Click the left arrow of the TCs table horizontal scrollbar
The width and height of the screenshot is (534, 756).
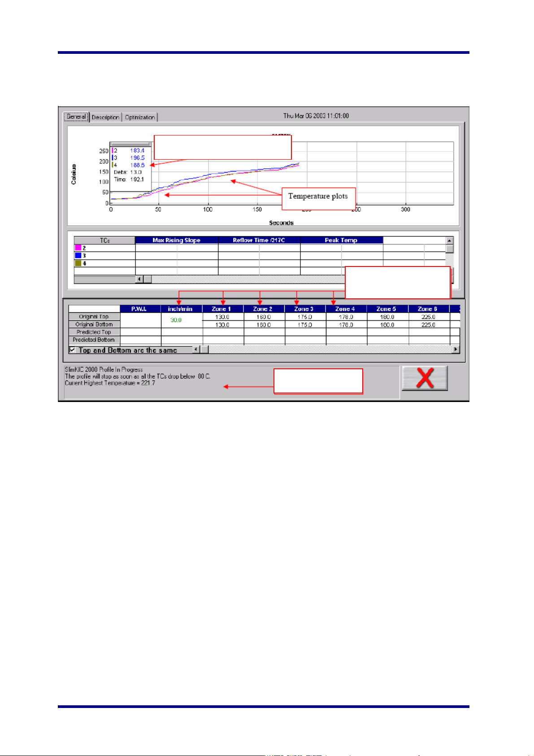pos(139,280)
